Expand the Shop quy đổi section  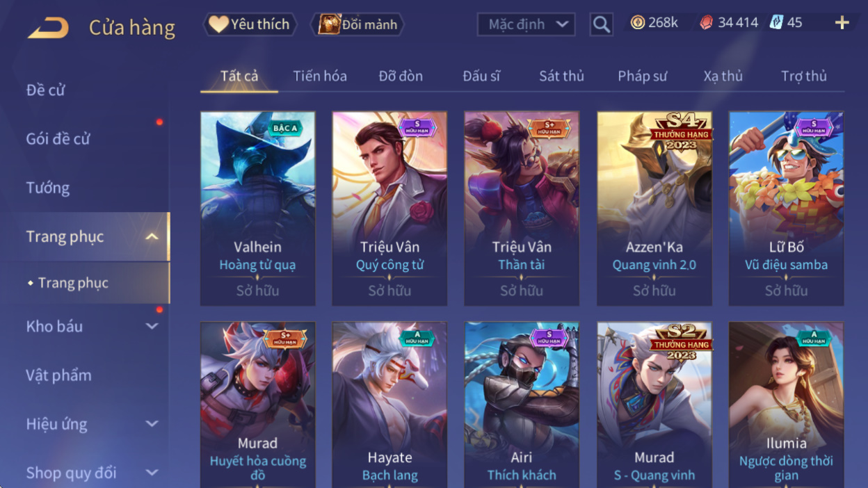[x=152, y=473]
